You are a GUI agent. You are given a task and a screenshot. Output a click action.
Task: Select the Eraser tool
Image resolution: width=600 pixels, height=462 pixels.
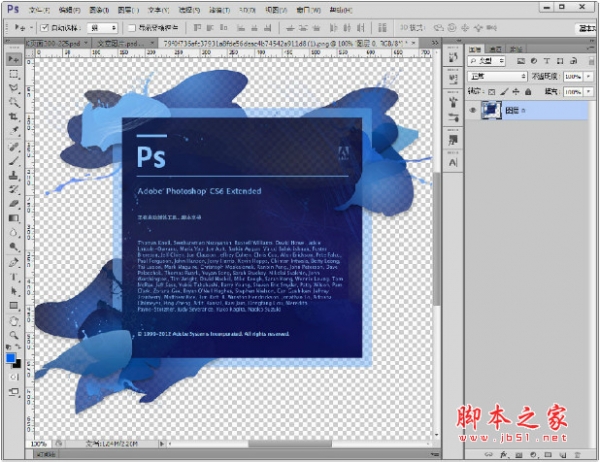tap(14, 204)
